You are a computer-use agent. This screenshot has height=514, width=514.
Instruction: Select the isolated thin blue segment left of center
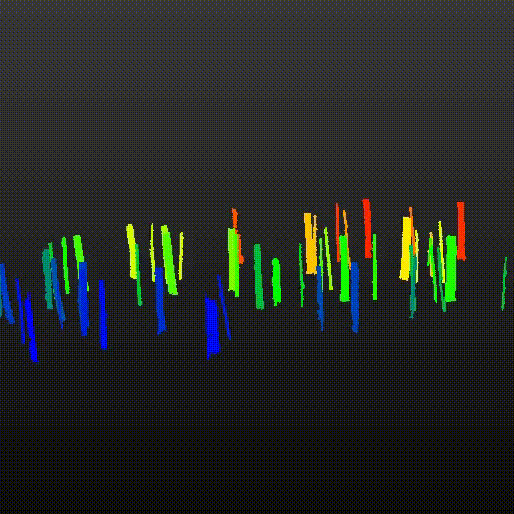[x=103, y=315]
